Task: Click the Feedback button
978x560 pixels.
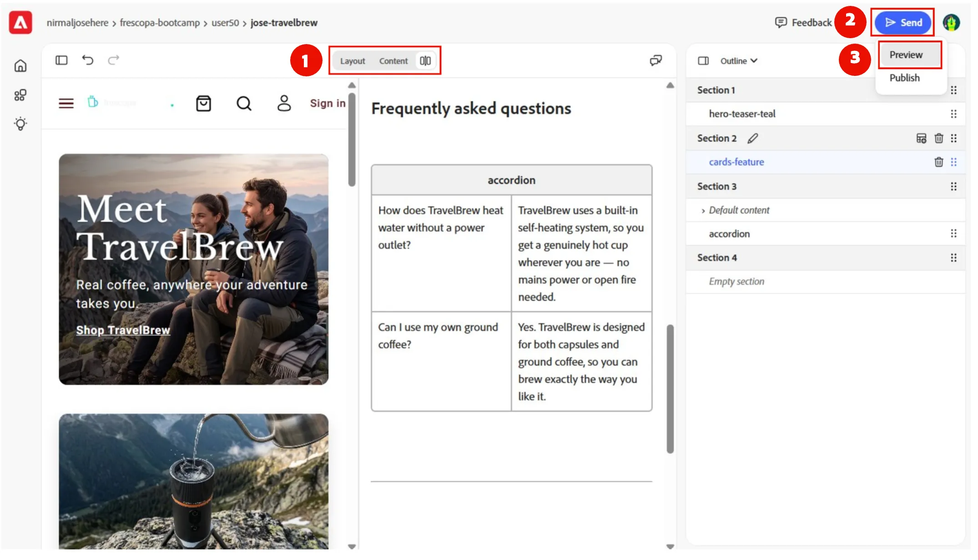Action: [803, 23]
